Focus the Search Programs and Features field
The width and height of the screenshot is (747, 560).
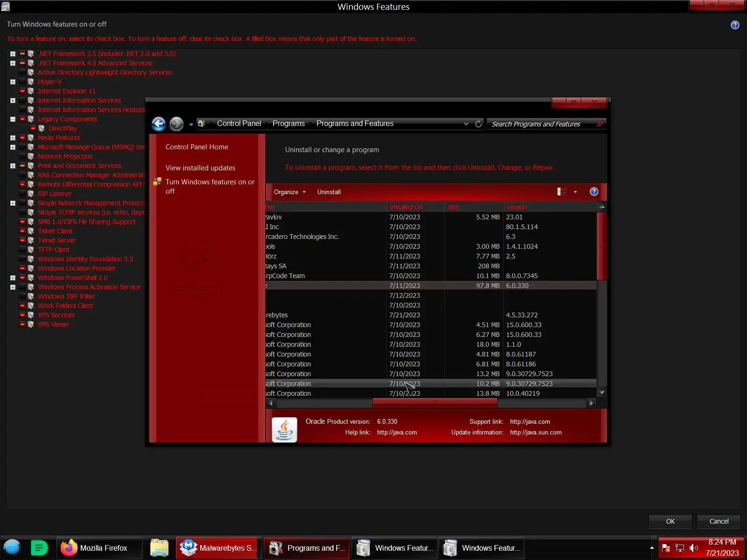coord(542,124)
